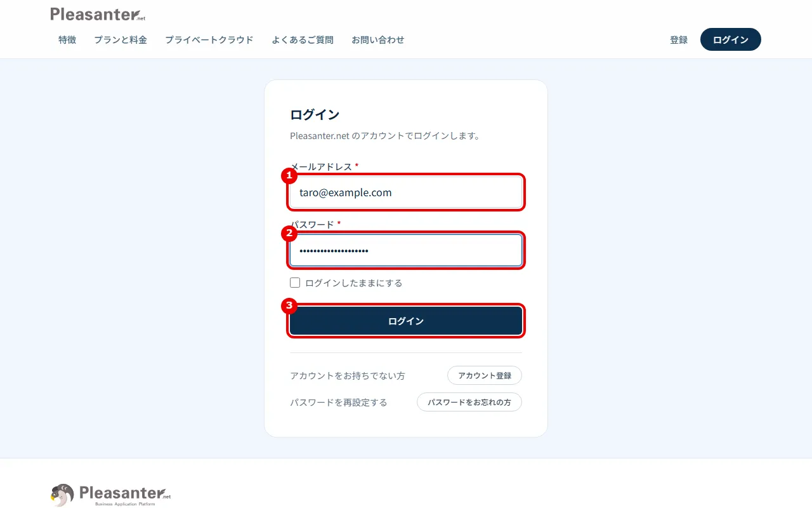Click the header ログイン button

(x=731, y=39)
